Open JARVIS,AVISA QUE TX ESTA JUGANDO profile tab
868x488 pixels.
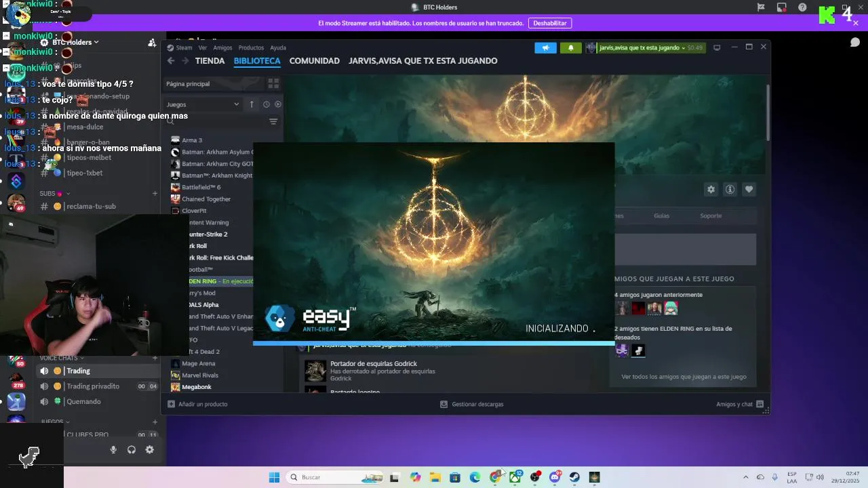coord(423,61)
